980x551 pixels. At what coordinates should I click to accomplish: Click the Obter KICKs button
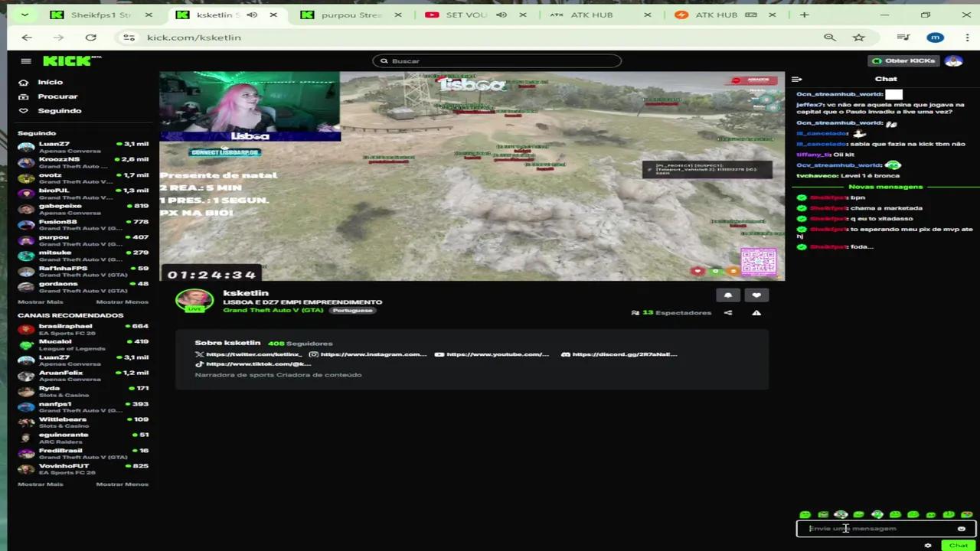click(x=904, y=60)
